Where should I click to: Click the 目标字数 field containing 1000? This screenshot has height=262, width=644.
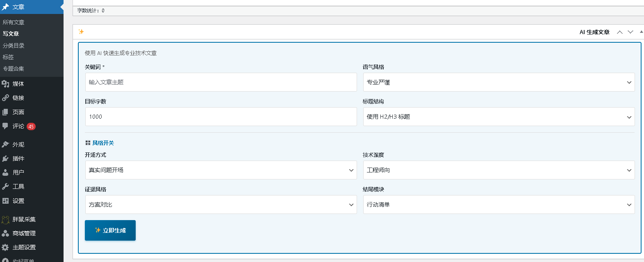tap(221, 117)
